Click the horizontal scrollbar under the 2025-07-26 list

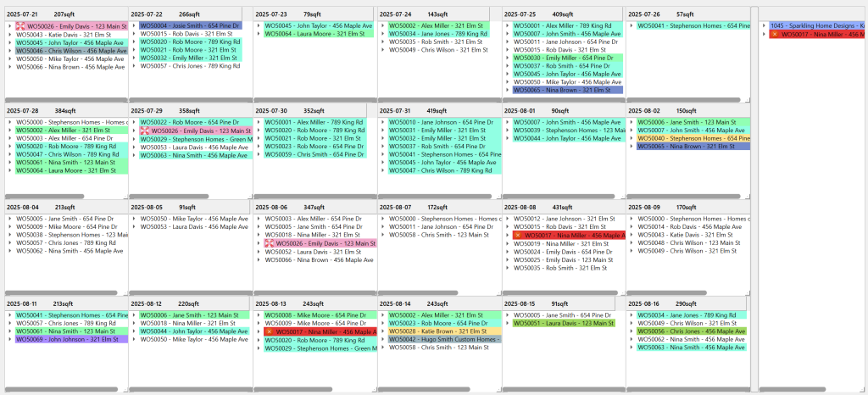[x=685, y=100]
